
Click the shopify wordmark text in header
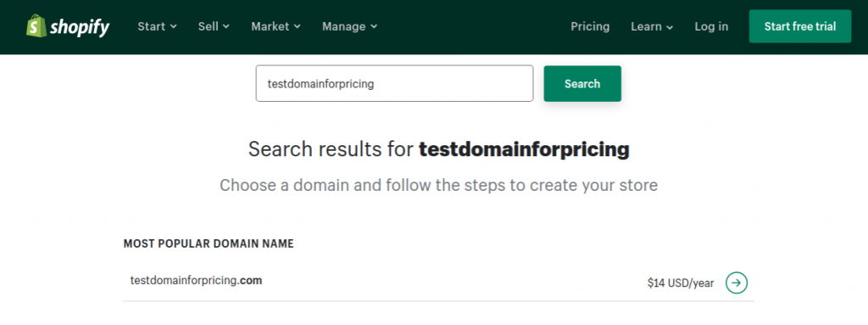click(x=80, y=27)
